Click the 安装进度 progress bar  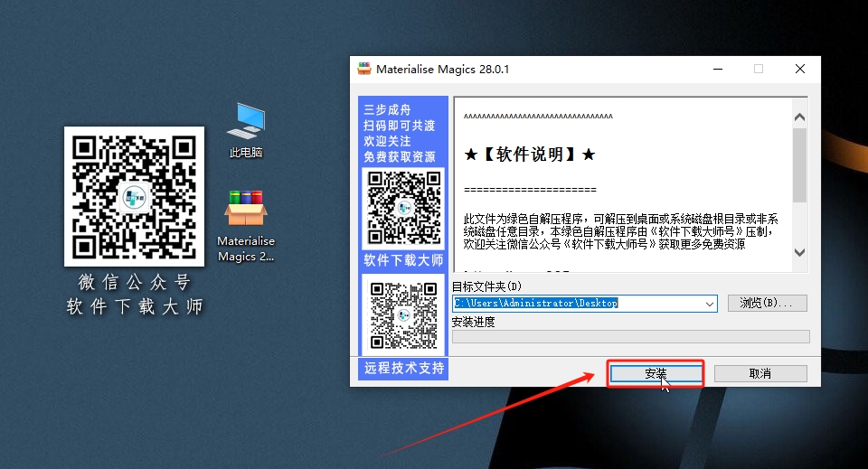coord(631,336)
